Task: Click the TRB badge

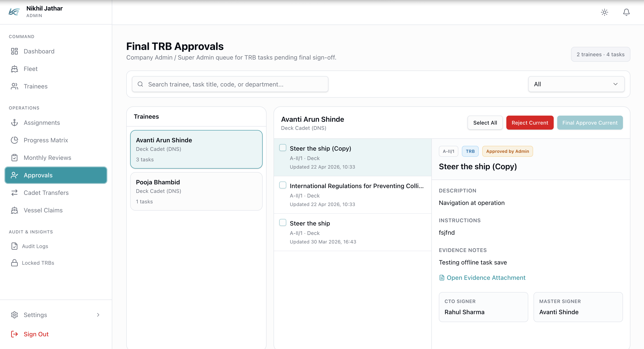Action: tap(470, 151)
